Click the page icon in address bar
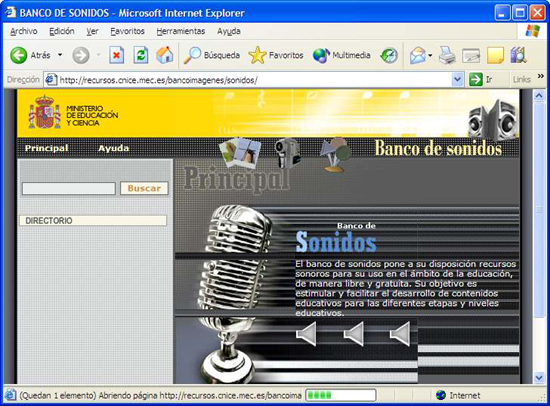Viewport: 550px width, 406px height. pos(51,80)
